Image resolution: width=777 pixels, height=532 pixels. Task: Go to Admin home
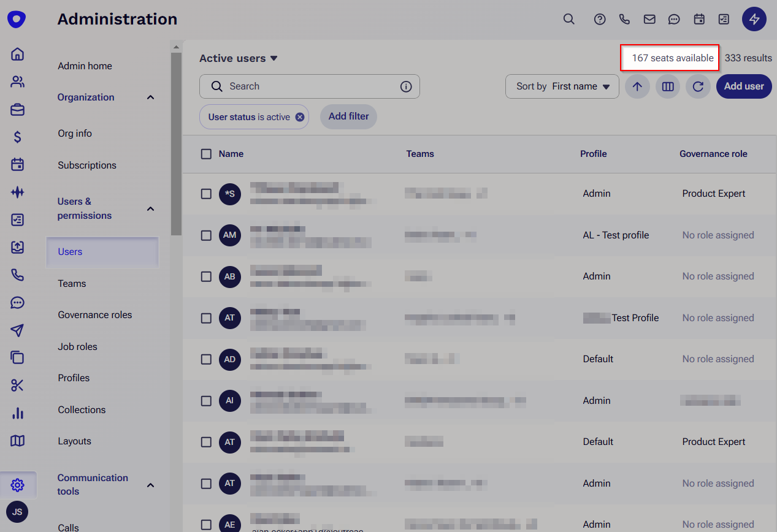click(x=85, y=66)
